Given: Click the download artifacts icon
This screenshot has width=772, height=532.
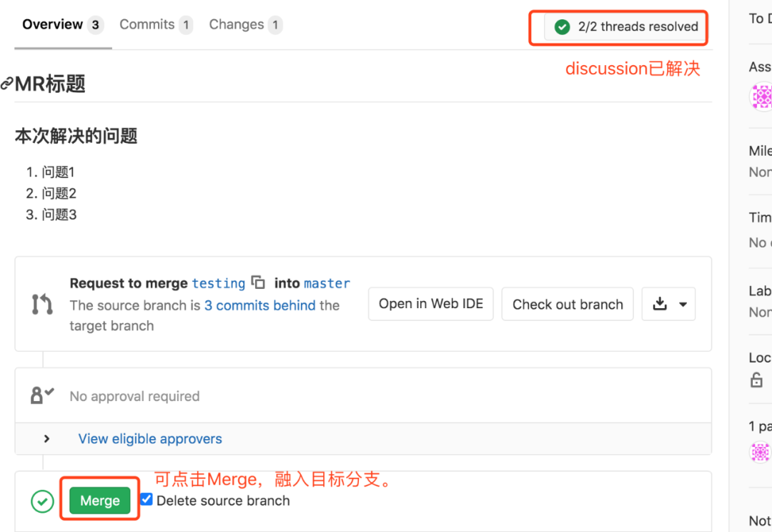Looking at the screenshot, I should (x=660, y=304).
